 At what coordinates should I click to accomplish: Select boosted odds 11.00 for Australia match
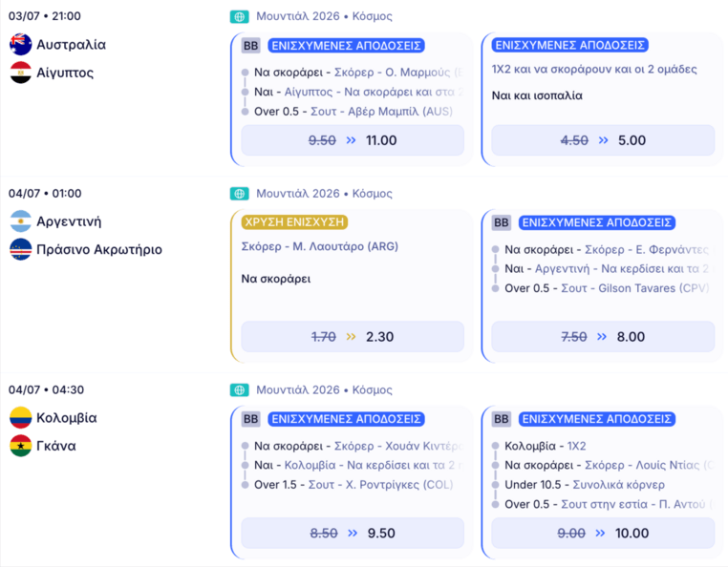[353, 140]
